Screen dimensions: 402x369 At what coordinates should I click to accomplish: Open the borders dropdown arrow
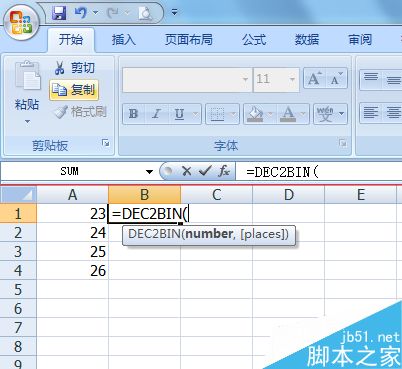click(234, 114)
